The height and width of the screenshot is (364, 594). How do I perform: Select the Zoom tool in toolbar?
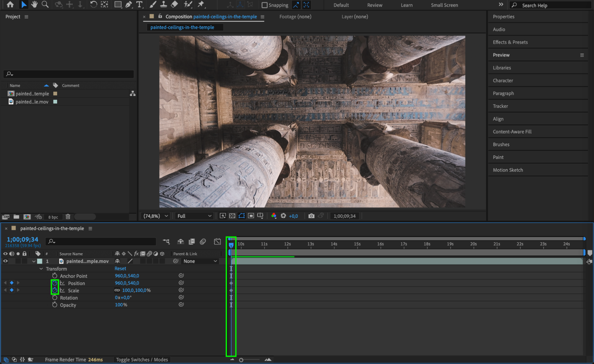45,4
